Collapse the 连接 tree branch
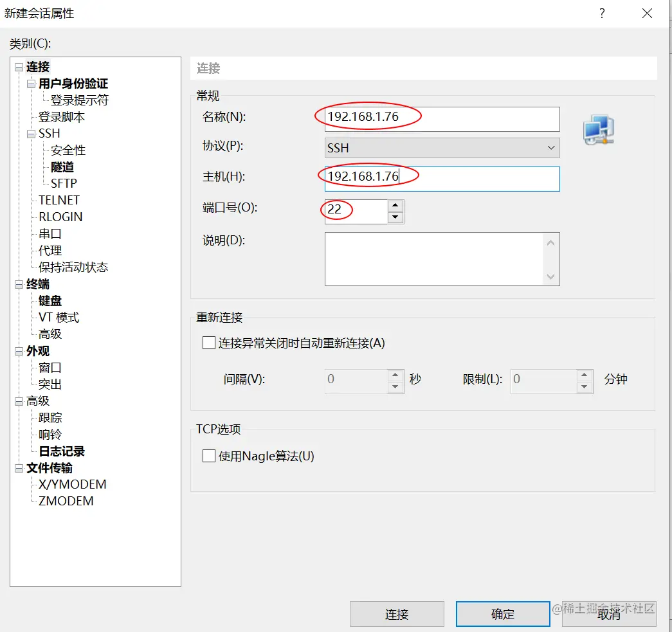Viewport: 672px width, 632px height. pos(18,67)
